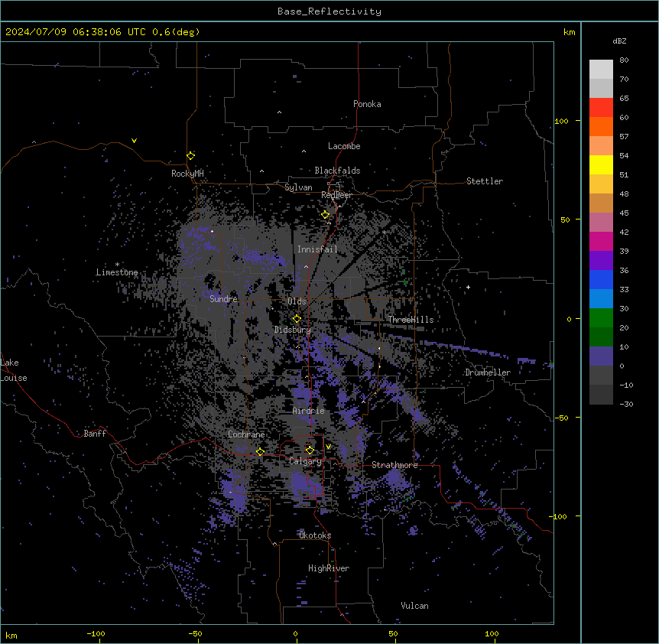Click the Lake Louise label
This screenshot has width=659, height=644.
coord(12,370)
